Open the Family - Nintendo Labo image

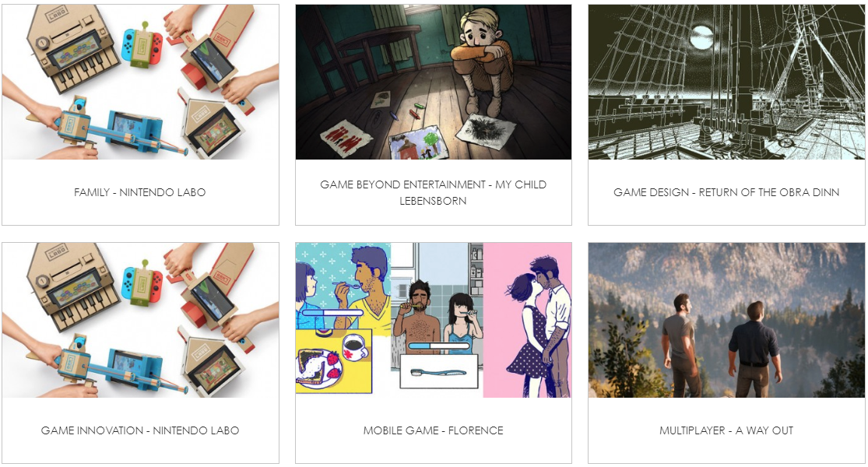click(x=141, y=82)
